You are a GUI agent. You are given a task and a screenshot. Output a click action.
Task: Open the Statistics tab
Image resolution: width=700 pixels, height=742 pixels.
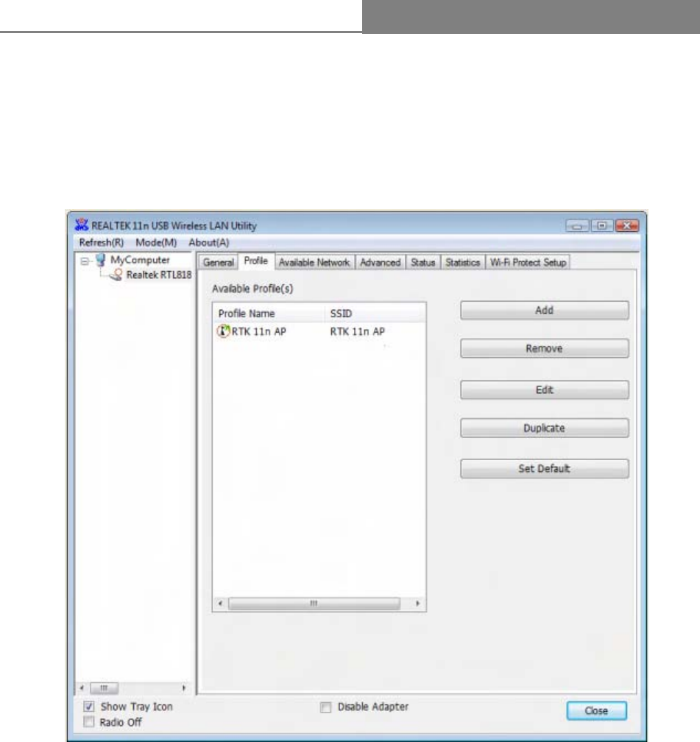point(462,262)
